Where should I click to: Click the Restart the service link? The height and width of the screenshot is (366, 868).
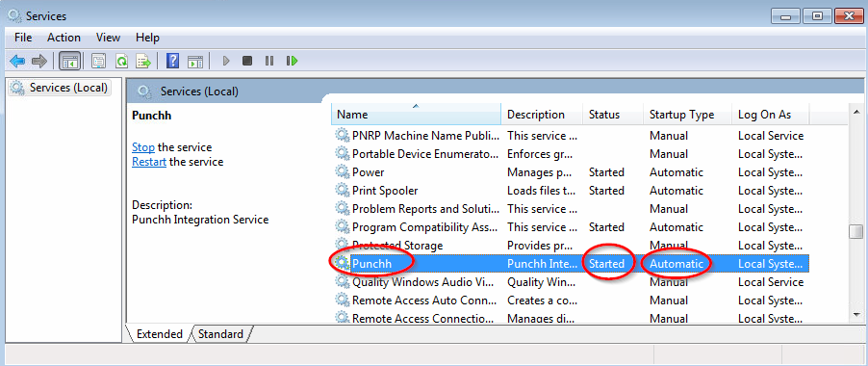pyautogui.click(x=149, y=162)
